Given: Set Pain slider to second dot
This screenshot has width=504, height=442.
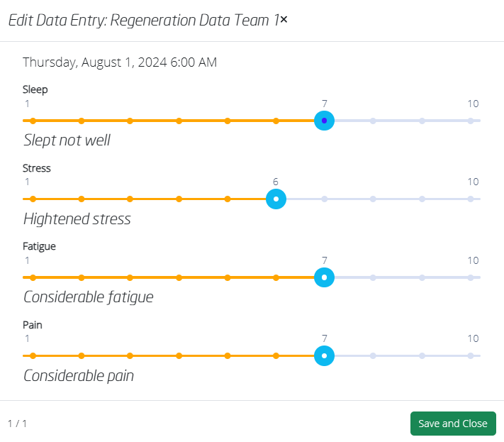Looking at the screenshot, I should click(82, 355).
